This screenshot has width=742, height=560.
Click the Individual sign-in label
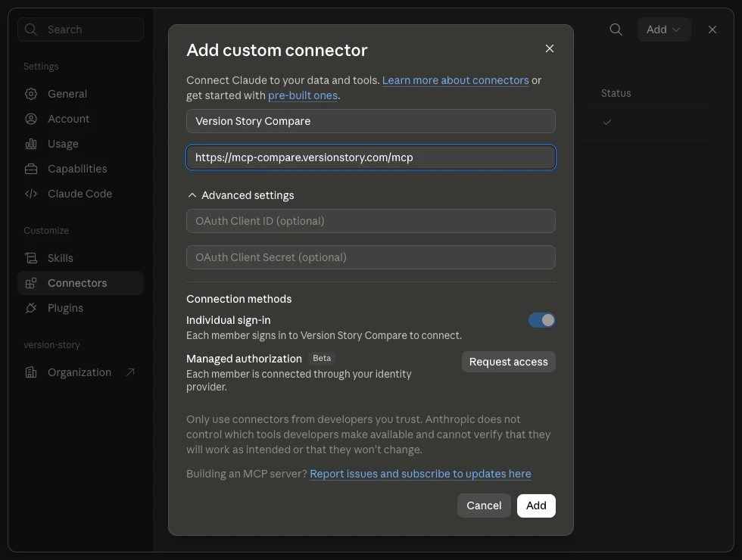point(229,320)
